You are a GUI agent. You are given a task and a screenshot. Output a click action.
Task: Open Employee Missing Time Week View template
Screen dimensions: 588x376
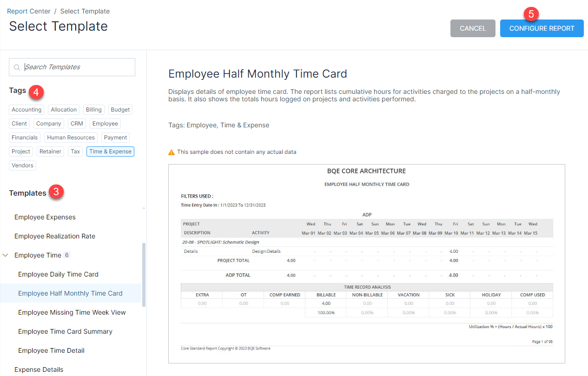72,312
